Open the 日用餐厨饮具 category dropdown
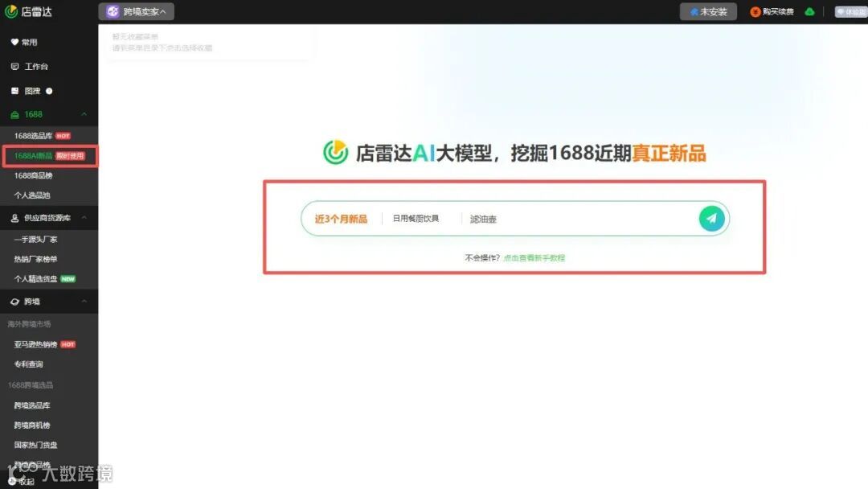868x489 pixels. (x=416, y=219)
